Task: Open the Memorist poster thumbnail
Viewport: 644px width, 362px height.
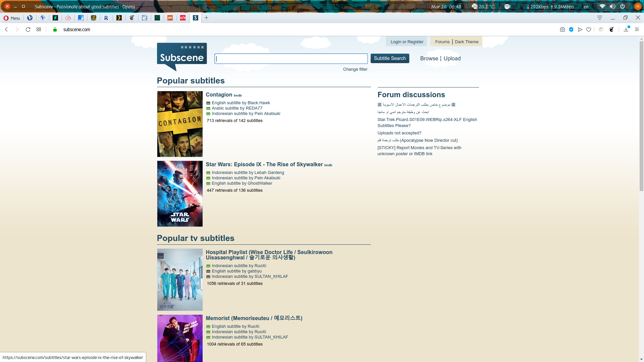Action: pos(180,338)
